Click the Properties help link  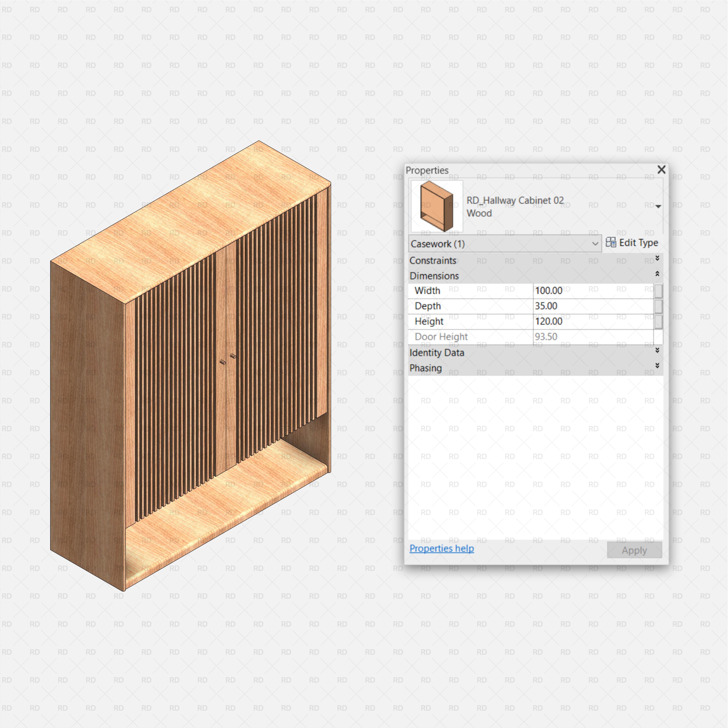coord(441,549)
